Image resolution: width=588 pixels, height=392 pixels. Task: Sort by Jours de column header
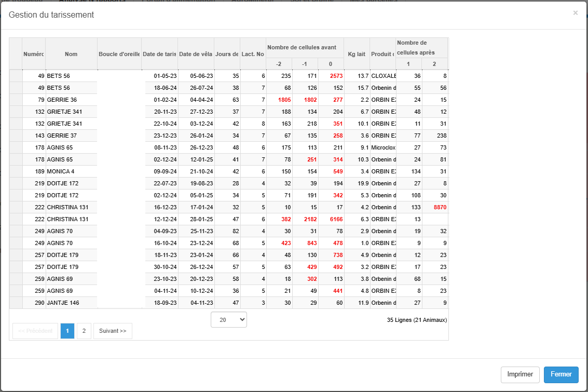click(227, 54)
